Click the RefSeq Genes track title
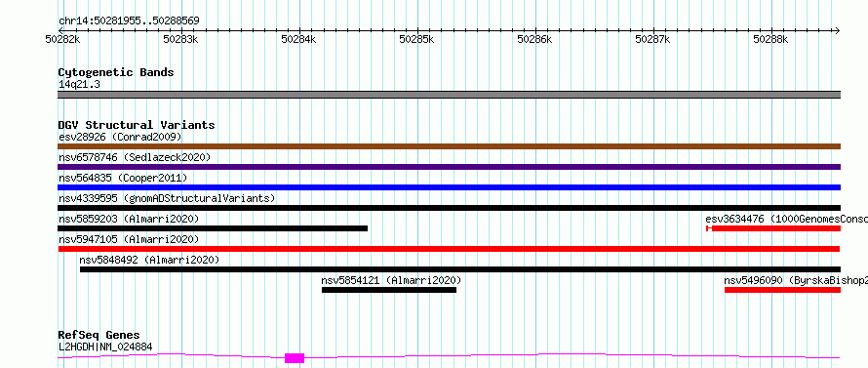Viewport: 868px width, 368px height. click(x=99, y=335)
